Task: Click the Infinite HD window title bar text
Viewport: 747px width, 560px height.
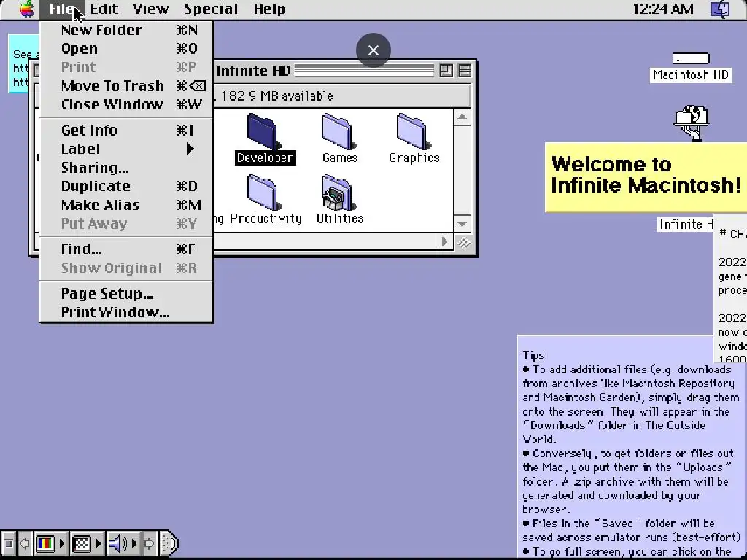Action: click(x=253, y=71)
